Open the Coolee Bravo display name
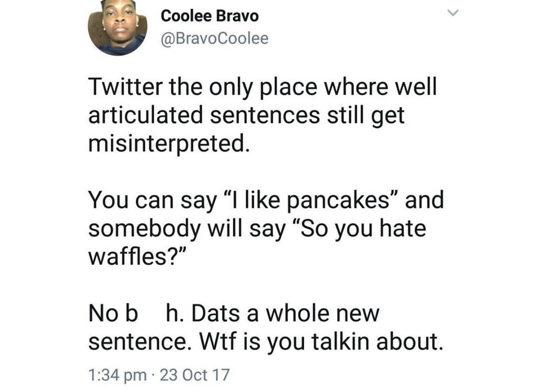The image size is (536, 392). [210, 16]
